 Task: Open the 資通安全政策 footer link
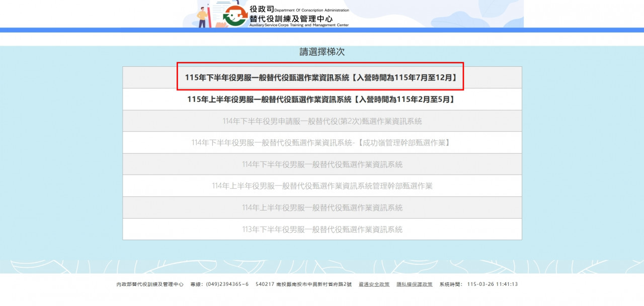pos(374,284)
